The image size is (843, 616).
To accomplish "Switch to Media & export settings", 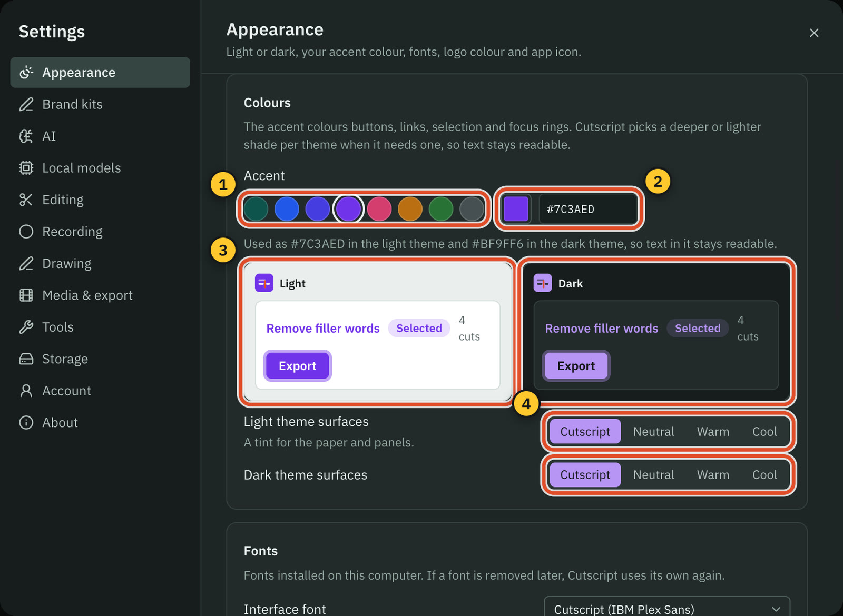I will [100, 295].
